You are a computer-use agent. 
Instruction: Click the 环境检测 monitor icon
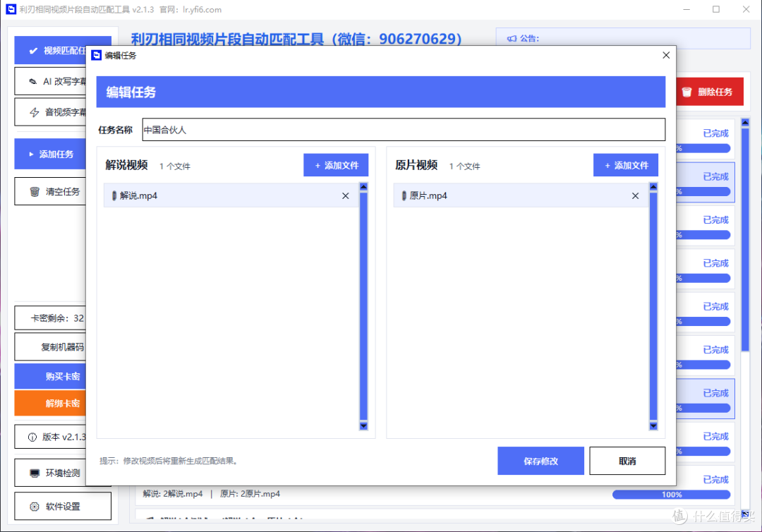(x=35, y=473)
